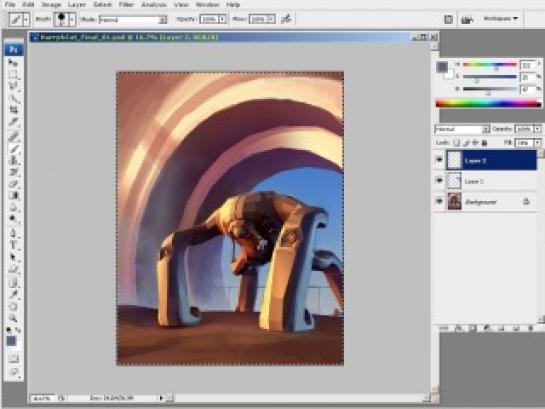Select the Shape tool

pos(13,269)
